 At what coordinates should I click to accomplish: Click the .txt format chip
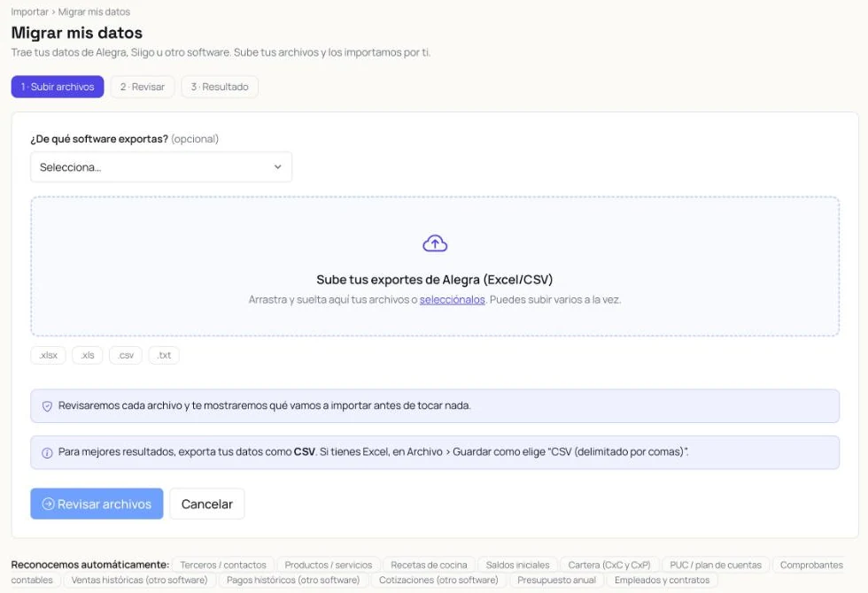pos(164,355)
